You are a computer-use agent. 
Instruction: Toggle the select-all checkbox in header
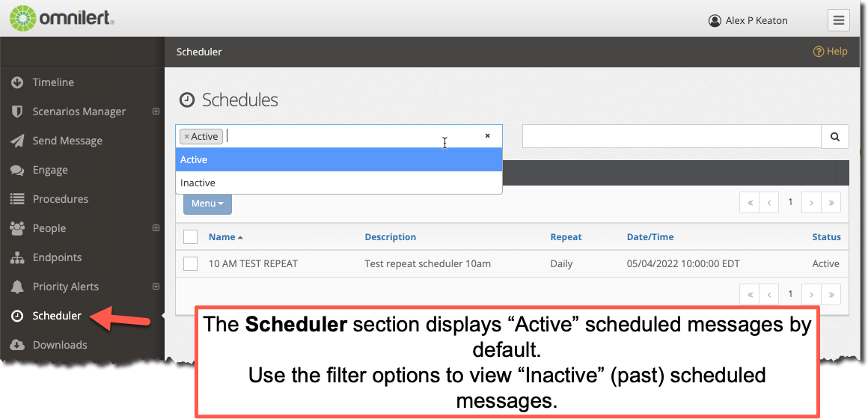[190, 237]
